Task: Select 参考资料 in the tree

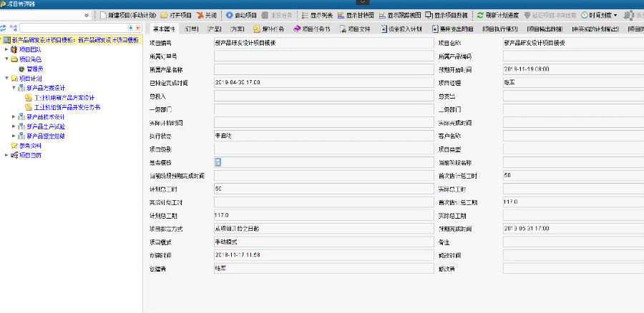Action: coord(30,146)
